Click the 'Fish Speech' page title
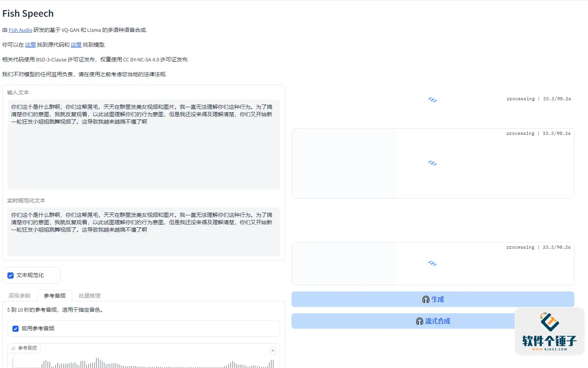The image size is (588, 368). coord(28,14)
